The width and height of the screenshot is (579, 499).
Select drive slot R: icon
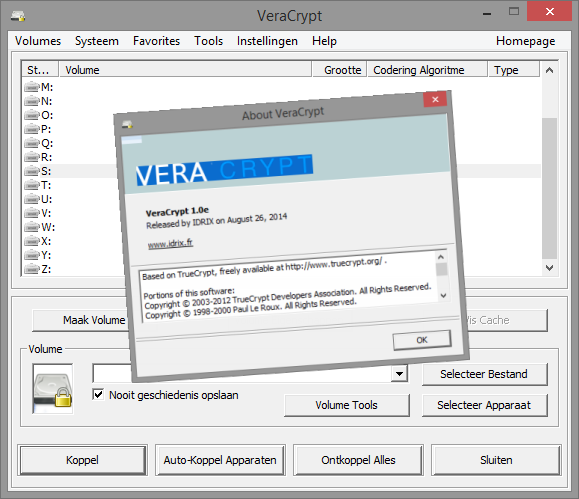[x=32, y=157]
